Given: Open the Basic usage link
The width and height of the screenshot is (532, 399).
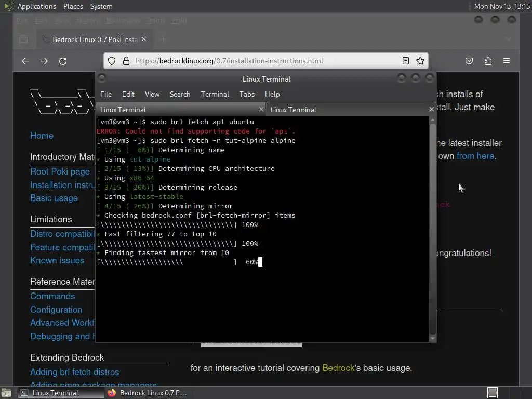Looking at the screenshot, I should click(x=54, y=198).
